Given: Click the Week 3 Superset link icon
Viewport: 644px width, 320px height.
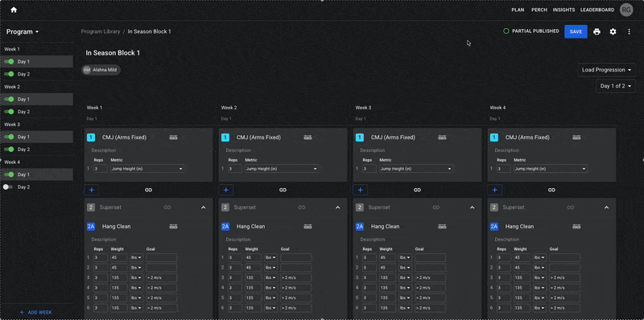Looking at the screenshot, I should tap(436, 207).
